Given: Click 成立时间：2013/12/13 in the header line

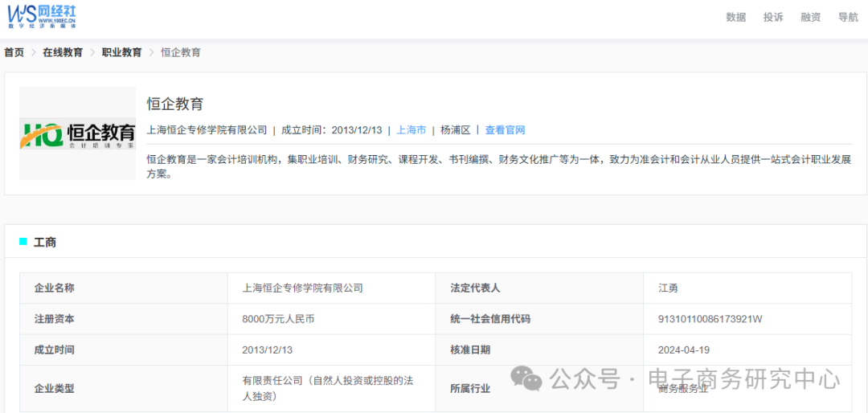Looking at the screenshot, I should 332,130.
